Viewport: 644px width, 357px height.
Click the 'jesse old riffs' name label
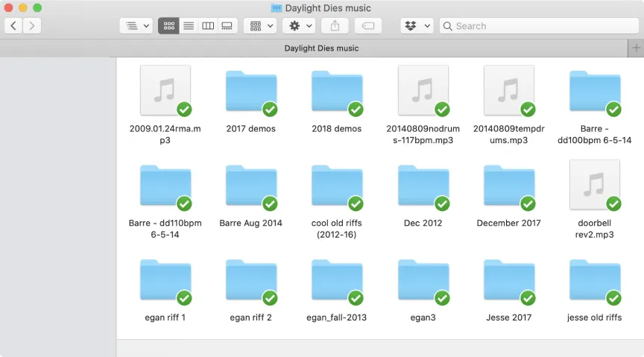pyautogui.click(x=595, y=317)
